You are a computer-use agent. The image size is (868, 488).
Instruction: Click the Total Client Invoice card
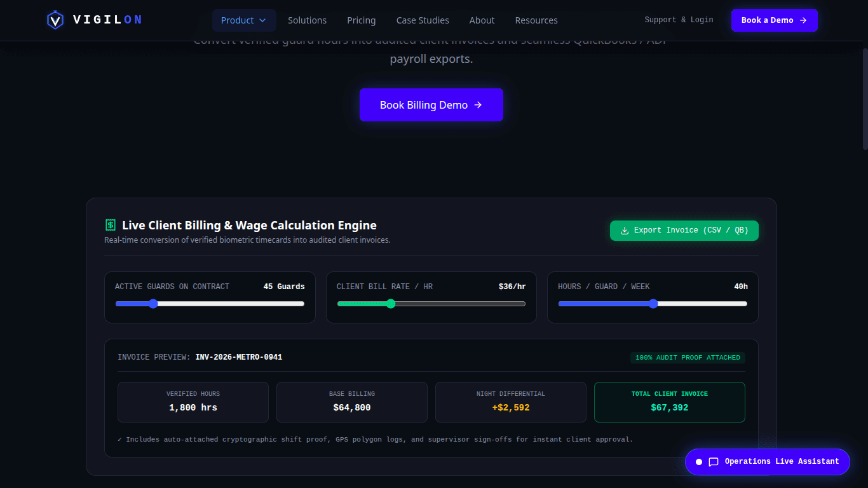(670, 402)
